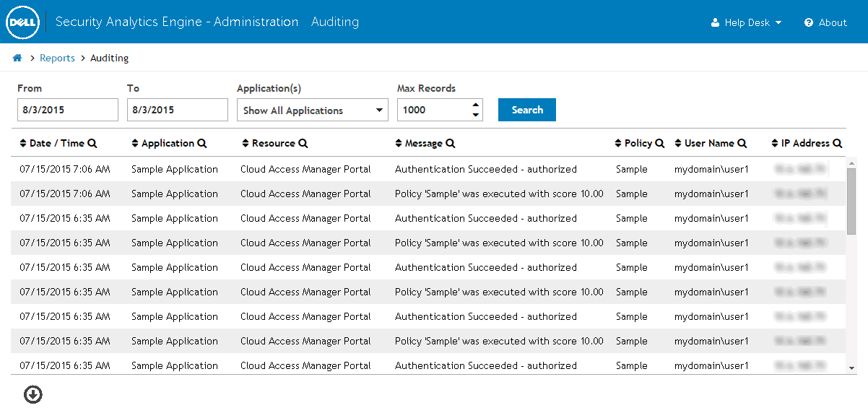Click the Search button

coord(526,110)
